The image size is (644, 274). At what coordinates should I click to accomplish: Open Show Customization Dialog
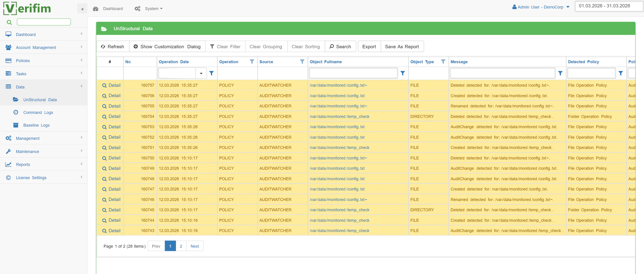tap(167, 46)
